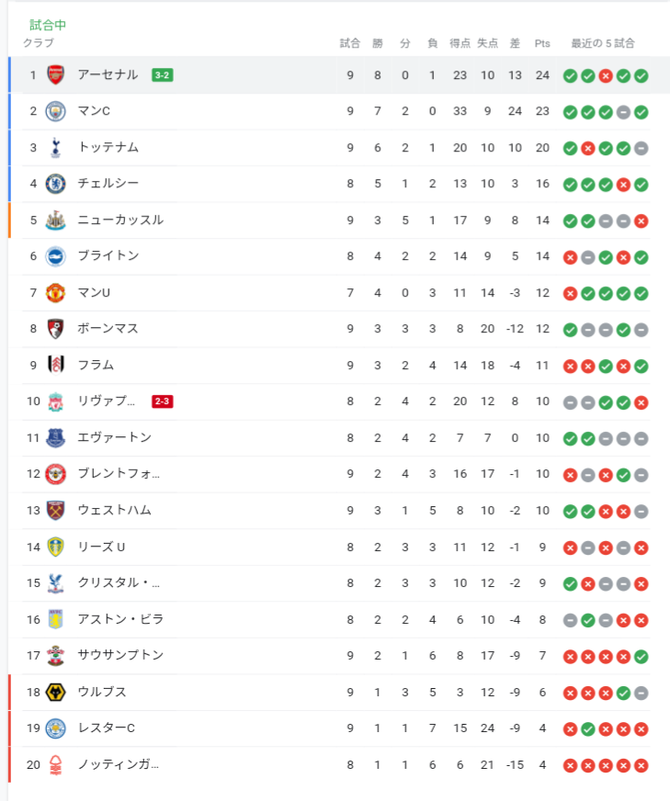Click the 最近の5試合 column header

coord(603,43)
